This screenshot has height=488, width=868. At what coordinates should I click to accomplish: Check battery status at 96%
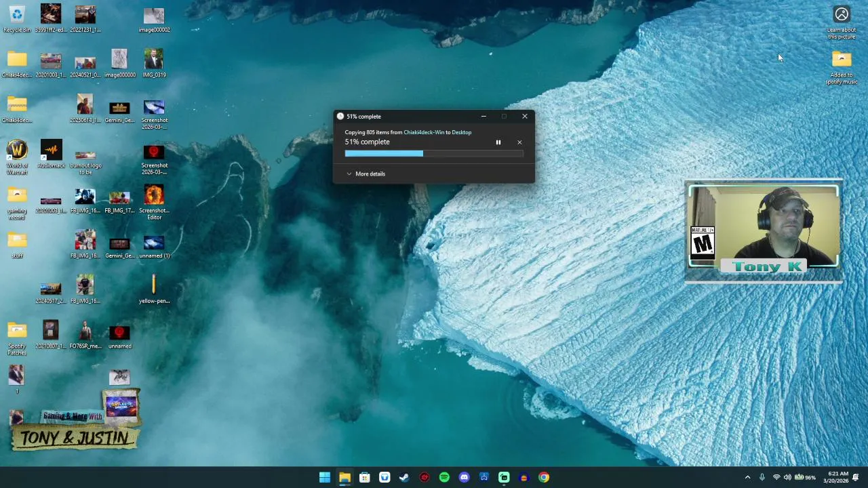805,477
